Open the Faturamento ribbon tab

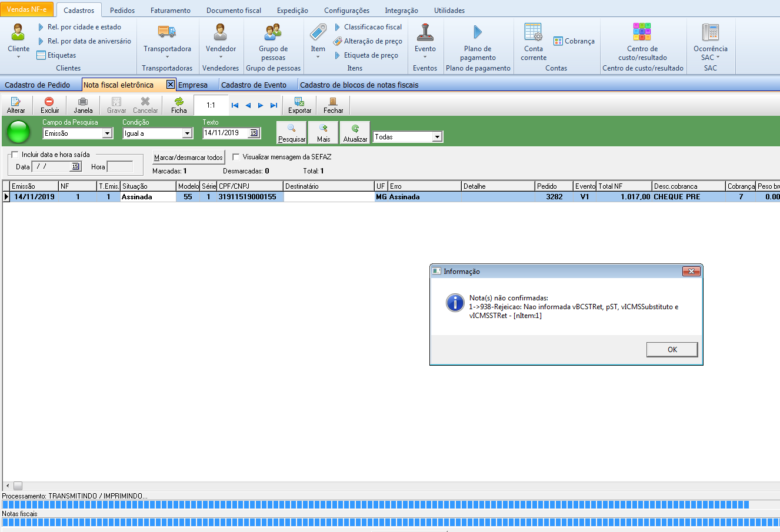point(170,11)
